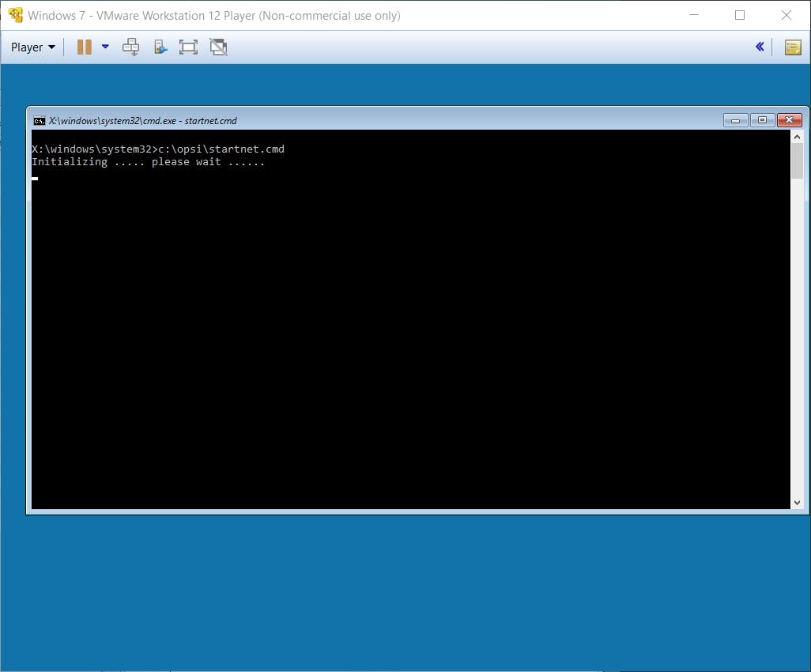Send Ctrl+Alt+Del to the VM

(x=131, y=47)
